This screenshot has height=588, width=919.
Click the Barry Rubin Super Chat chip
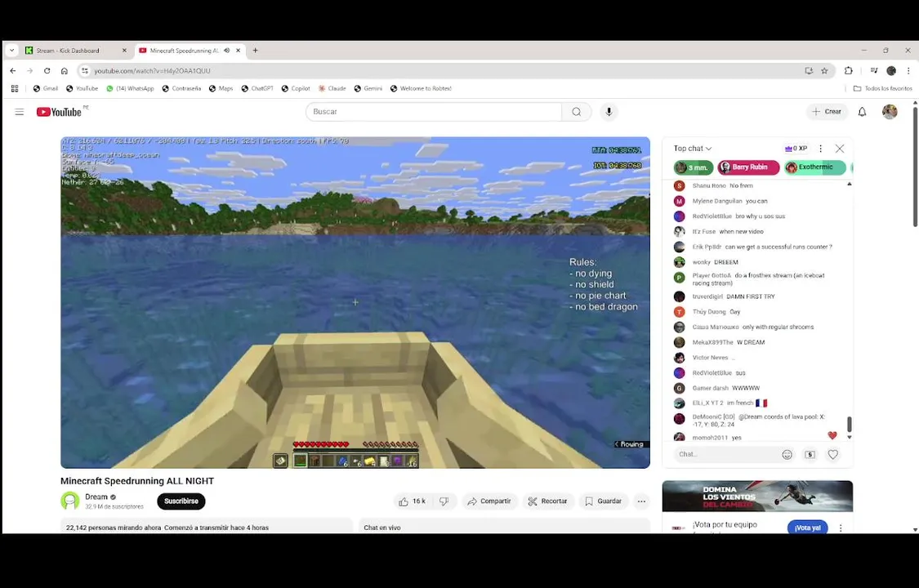point(748,167)
